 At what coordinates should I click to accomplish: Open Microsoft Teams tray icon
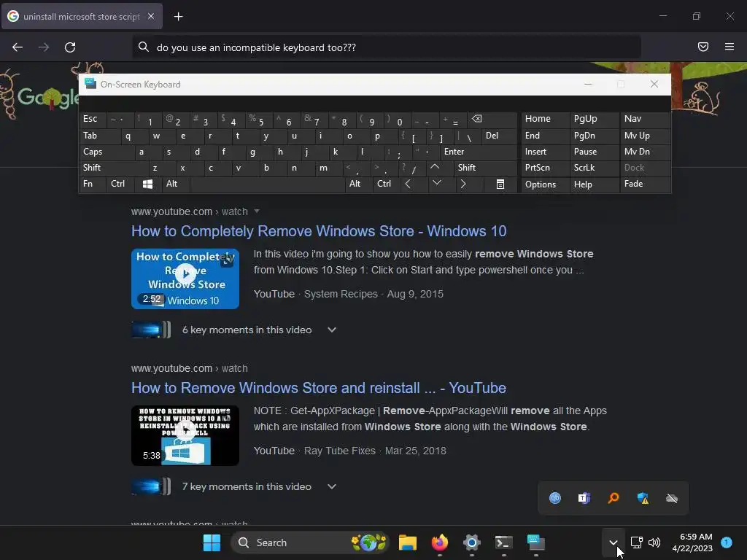[x=584, y=498]
